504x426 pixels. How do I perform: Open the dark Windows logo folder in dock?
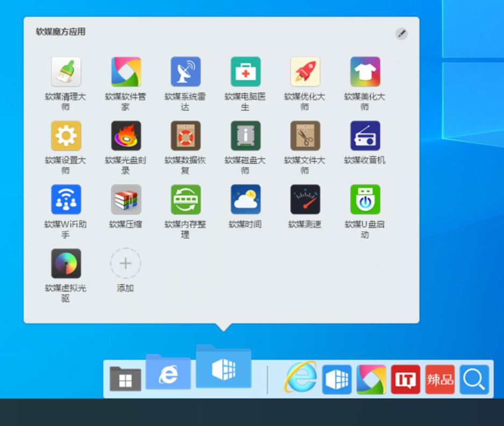pyautogui.click(x=125, y=379)
